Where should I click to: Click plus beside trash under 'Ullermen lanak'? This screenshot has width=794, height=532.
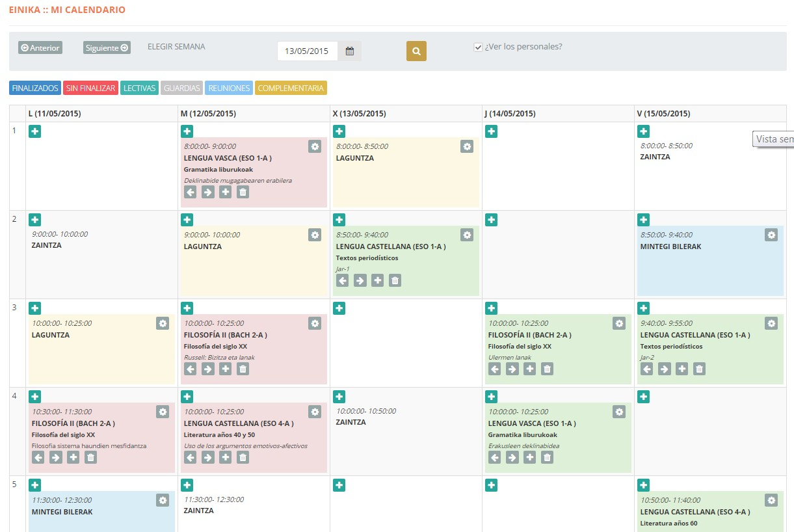[530, 369]
